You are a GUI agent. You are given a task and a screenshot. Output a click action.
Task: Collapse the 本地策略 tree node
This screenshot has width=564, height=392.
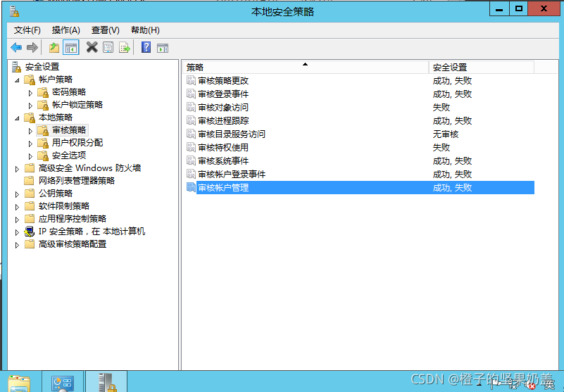17,118
